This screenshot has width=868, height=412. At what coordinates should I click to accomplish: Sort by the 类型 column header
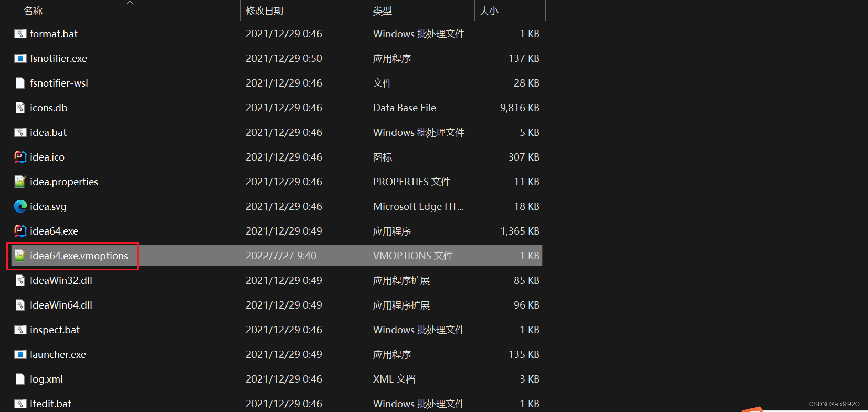(383, 11)
